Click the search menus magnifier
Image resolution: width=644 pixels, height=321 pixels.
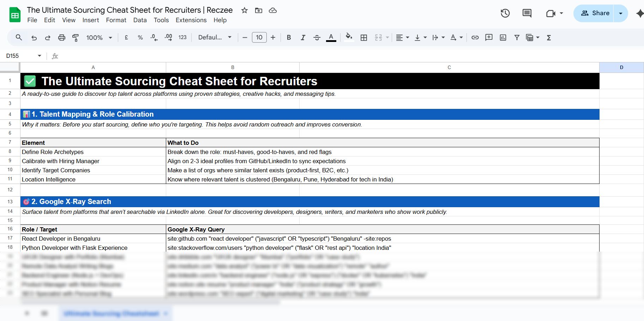(x=19, y=37)
